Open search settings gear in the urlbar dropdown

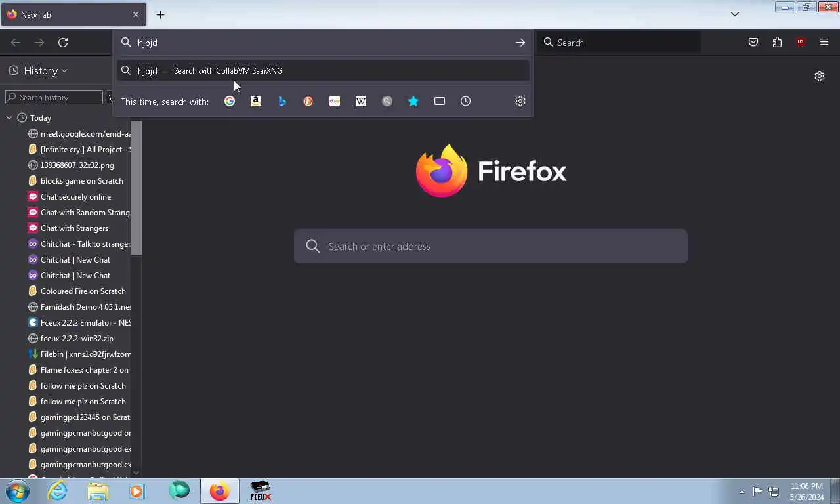[x=520, y=101]
